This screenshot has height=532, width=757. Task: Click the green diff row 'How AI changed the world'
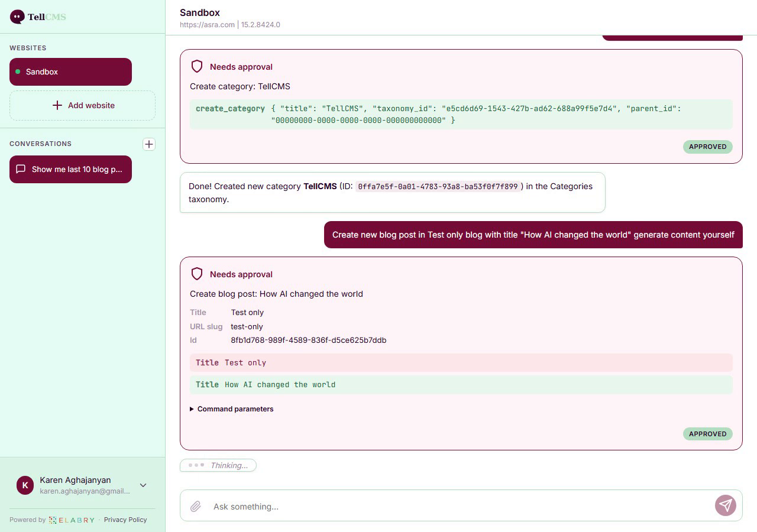(x=461, y=384)
